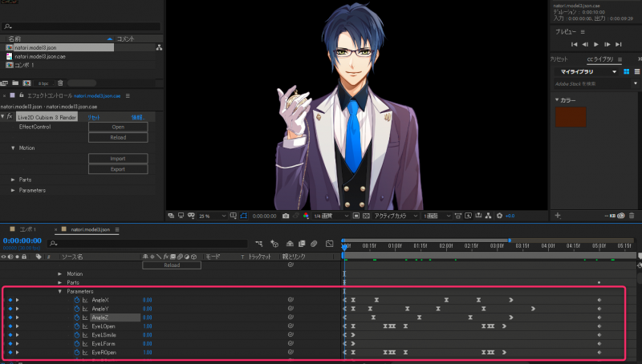
Task: Click the リセット link for Live2D effect
Action: [94, 117]
